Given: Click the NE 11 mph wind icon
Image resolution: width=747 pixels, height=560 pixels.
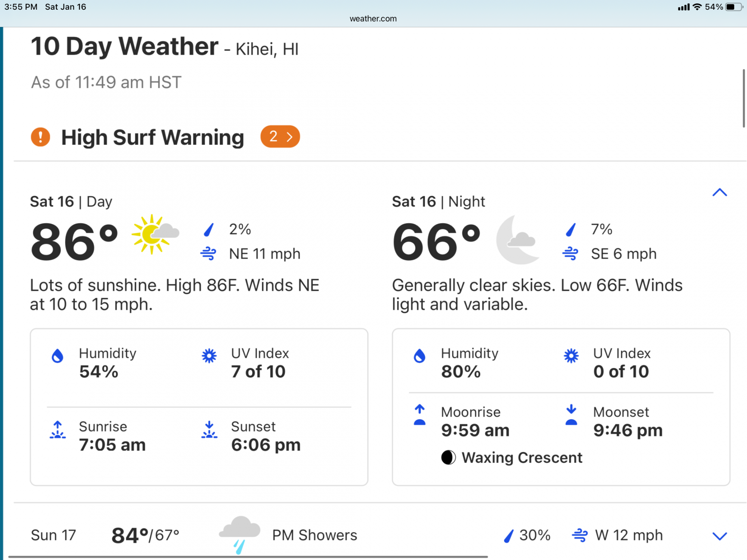Looking at the screenshot, I should click(x=208, y=254).
